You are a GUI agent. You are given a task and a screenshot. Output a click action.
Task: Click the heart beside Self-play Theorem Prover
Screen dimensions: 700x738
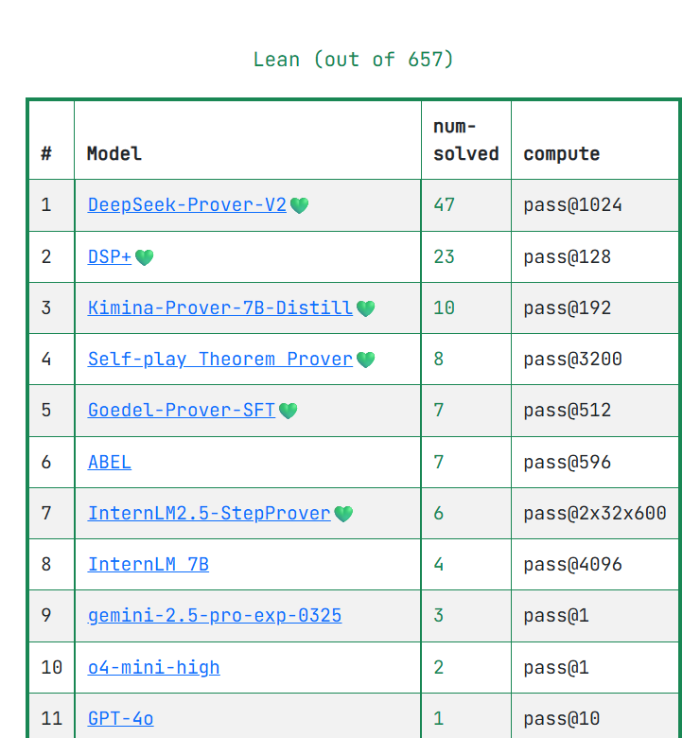[x=365, y=360]
